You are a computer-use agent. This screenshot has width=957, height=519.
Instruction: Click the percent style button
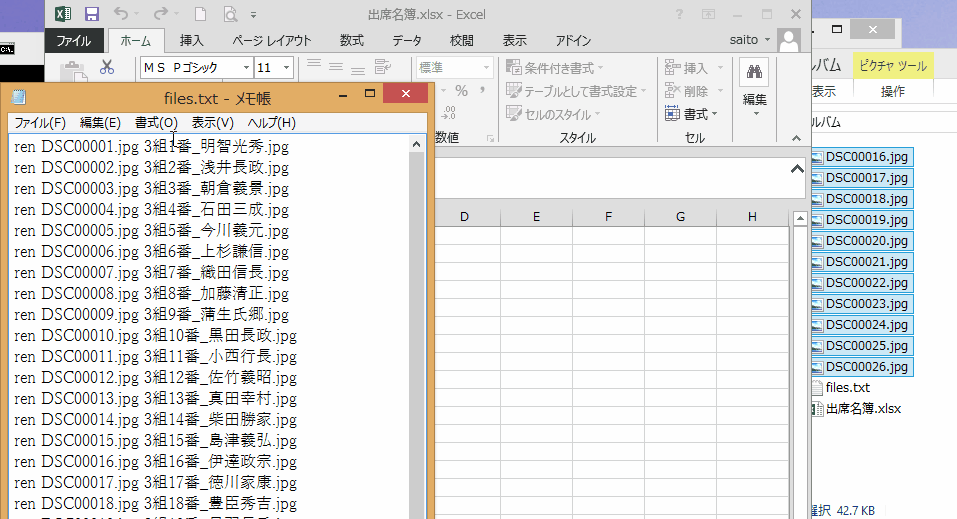[461, 91]
